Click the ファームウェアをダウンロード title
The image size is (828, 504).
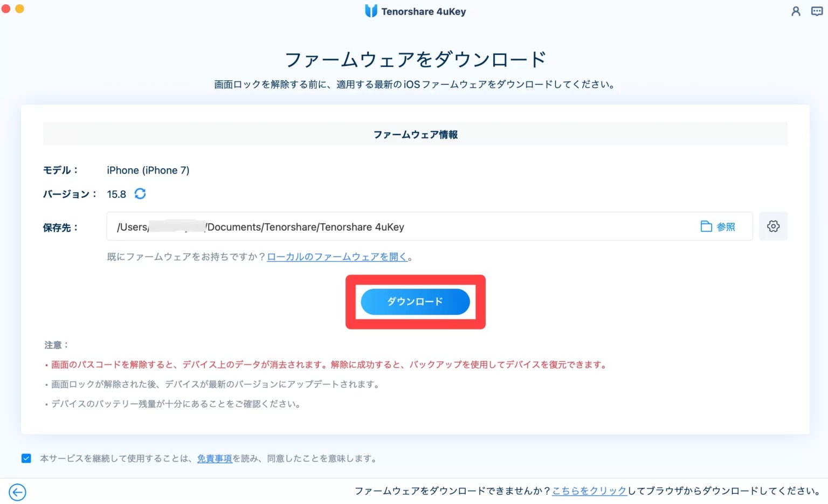pos(415,59)
